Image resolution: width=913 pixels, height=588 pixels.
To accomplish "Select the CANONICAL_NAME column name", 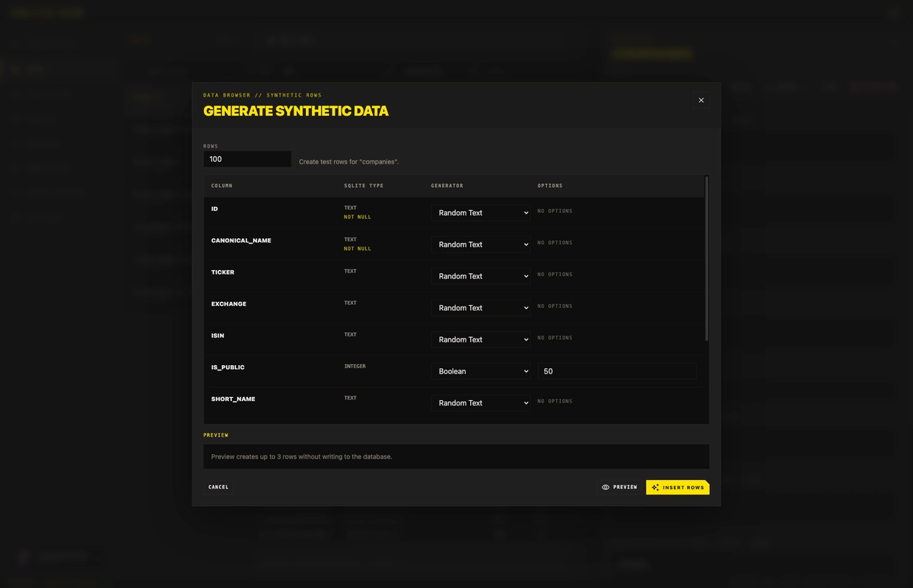I will (241, 240).
